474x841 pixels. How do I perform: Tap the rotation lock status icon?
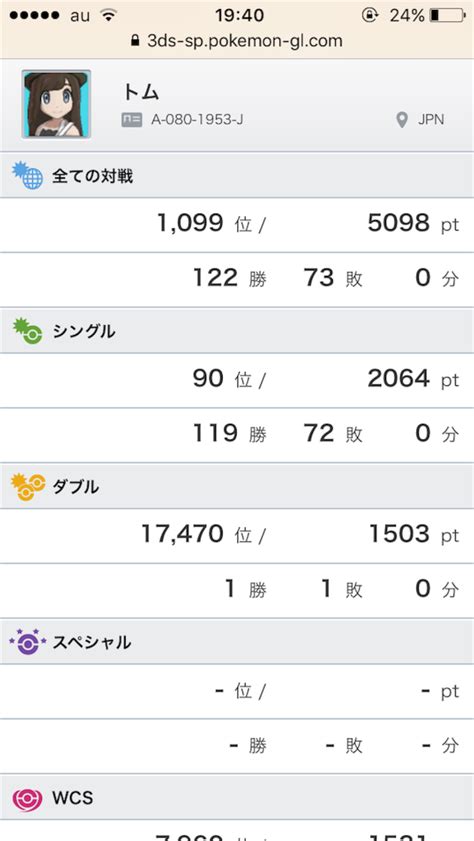click(x=370, y=16)
